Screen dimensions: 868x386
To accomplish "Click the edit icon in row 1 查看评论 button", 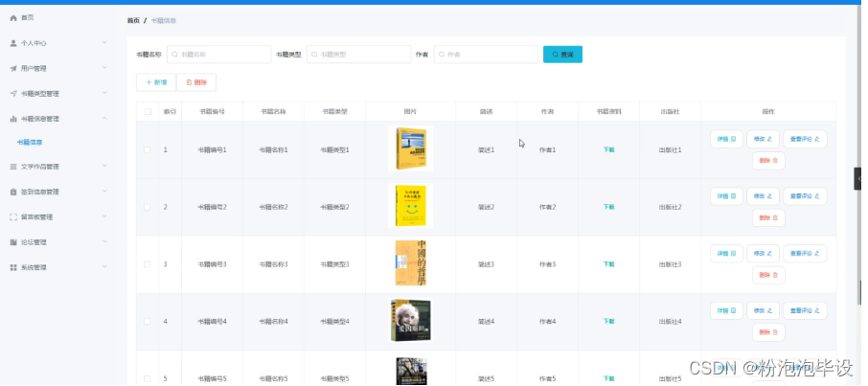I will tap(817, 139).
